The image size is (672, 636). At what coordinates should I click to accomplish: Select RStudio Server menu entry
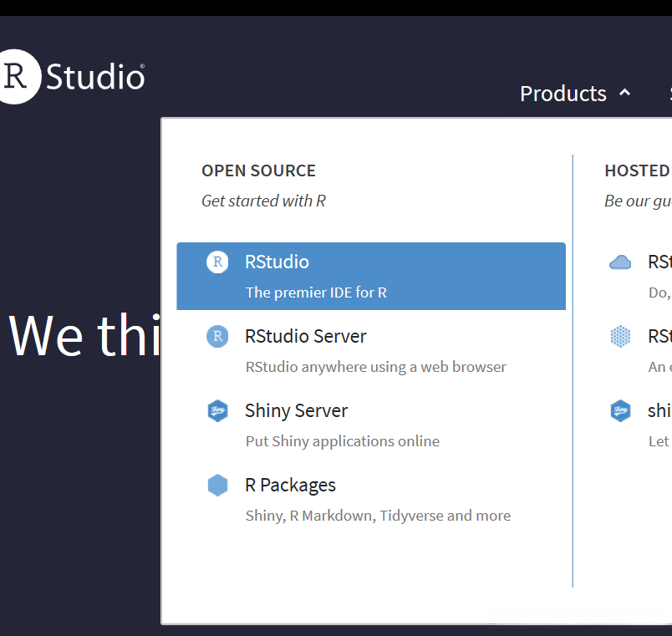coord(305,337)
